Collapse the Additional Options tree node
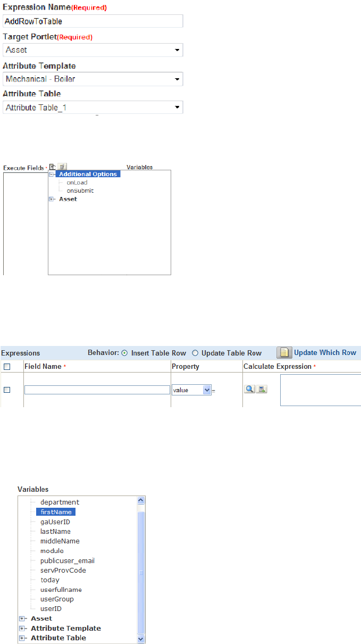Image resolution: width=361 pixels, height=644 pixels. pos(52,174)
